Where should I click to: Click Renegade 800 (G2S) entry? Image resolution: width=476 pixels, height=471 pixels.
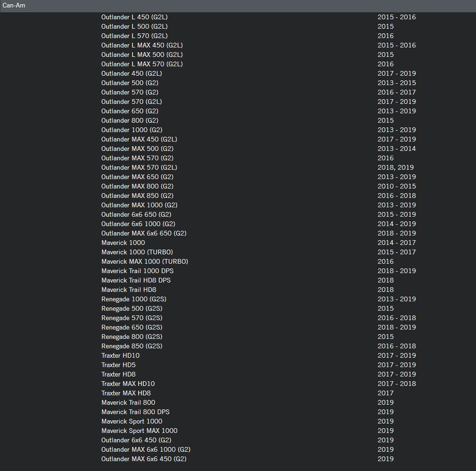tap(132, 337)
